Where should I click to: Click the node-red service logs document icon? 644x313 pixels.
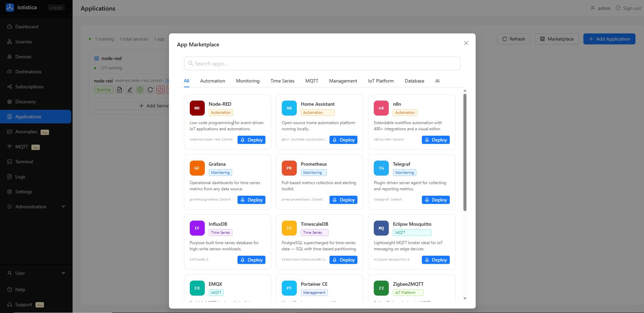click(x=120, y=90)
